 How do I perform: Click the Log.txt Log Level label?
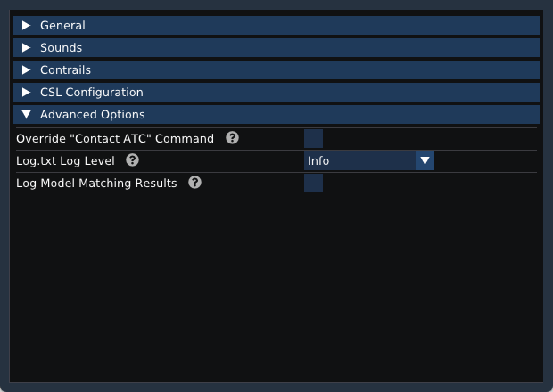[x=66, y=161]
